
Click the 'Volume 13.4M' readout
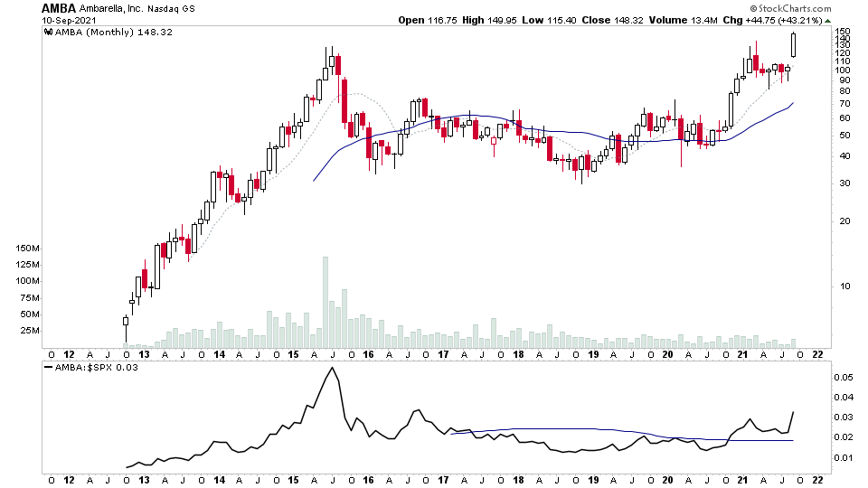(684, 21)
